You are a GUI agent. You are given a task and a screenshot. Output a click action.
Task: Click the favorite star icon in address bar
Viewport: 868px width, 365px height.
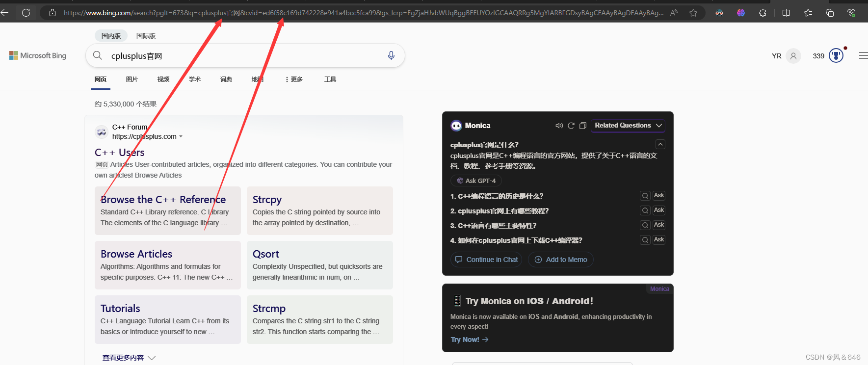pos(693,13)
